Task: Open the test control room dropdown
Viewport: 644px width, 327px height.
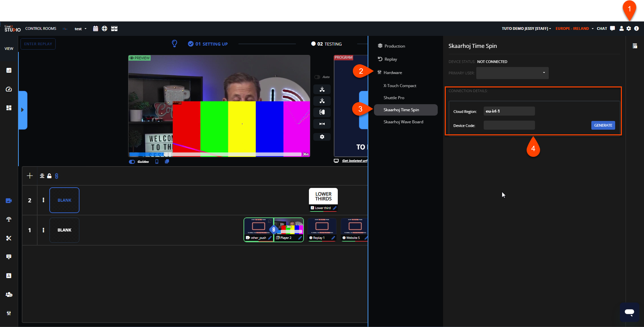Action: click(x=80, y=29)
